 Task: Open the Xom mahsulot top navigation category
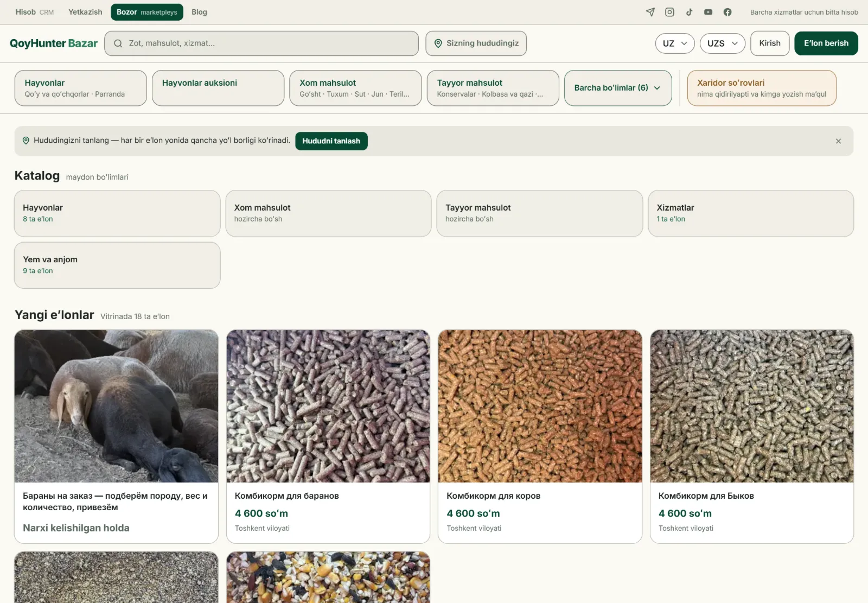tap(355, 88)
